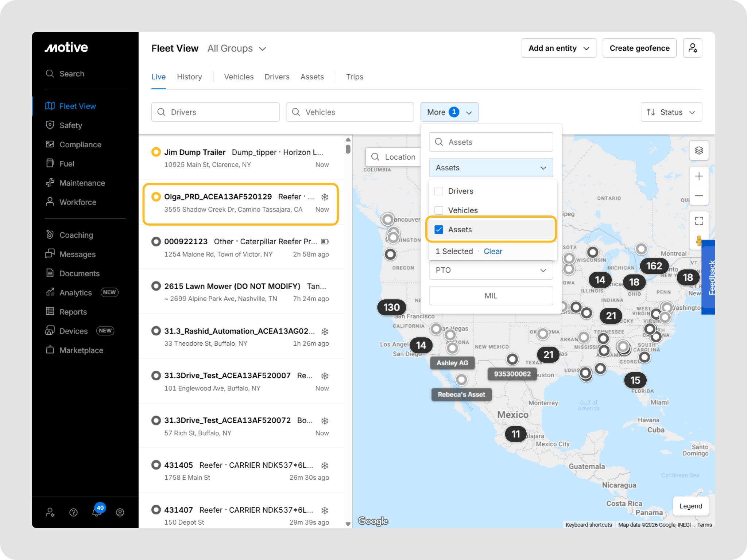The height and width of the screenshot is (560, 747).
Task: Switch to History tab
Action: coord(189,77)
